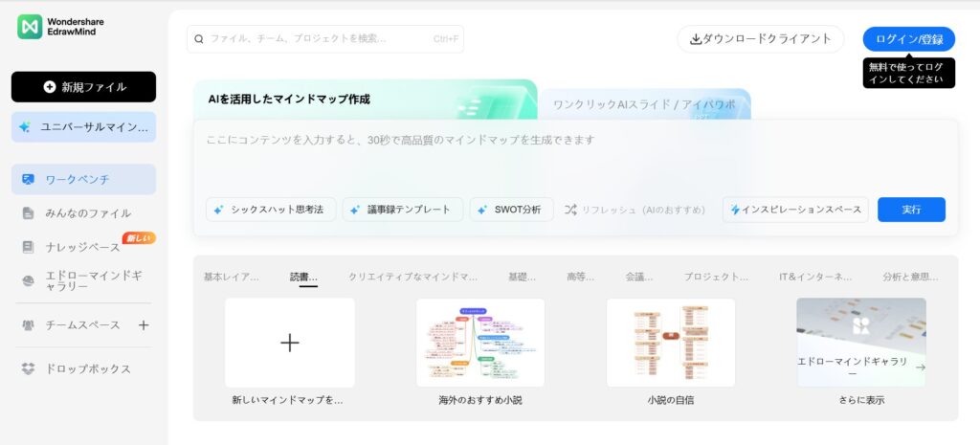The image size is (980, 445).
Task: Click the さらに表示 label
Action: (861, 401)
